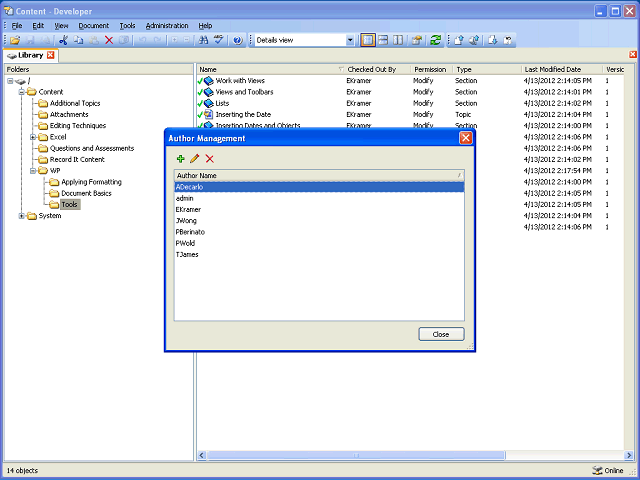Image resolution: width=640 pixels, height=480 pixels.
Task: Open the Administration menu
Action: (167, 26)
